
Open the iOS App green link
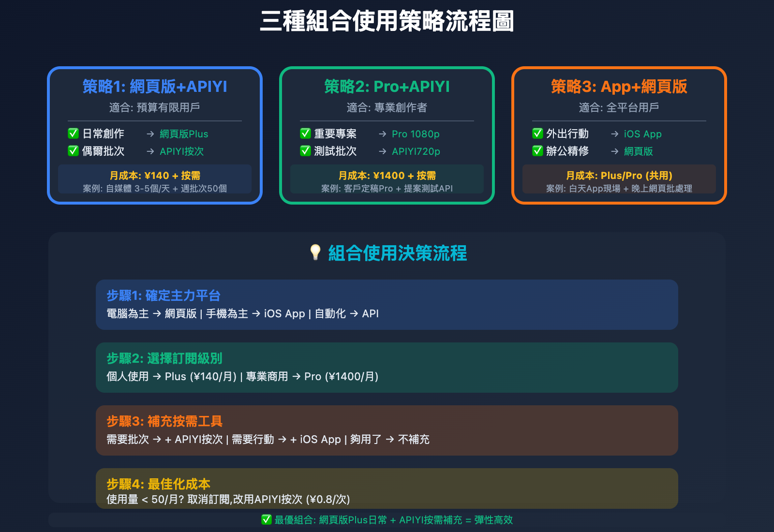[x=642, y=134]
